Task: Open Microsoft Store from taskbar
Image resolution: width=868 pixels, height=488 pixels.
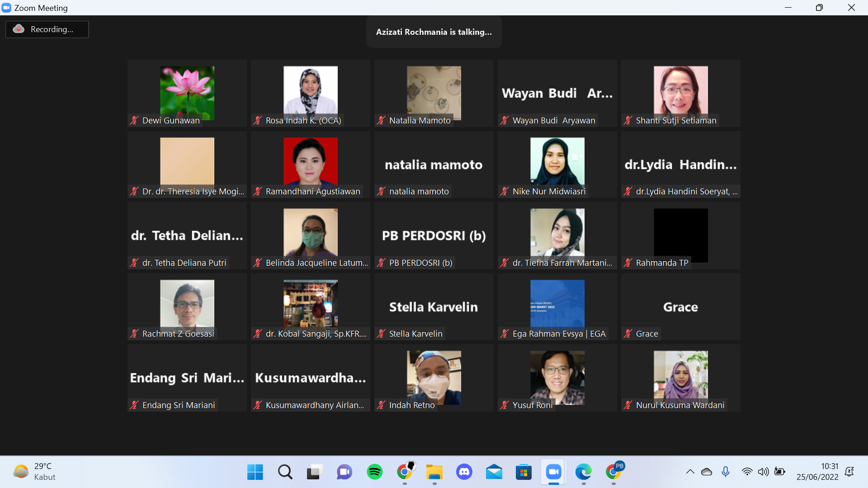Action: click(x=524, y=472)
